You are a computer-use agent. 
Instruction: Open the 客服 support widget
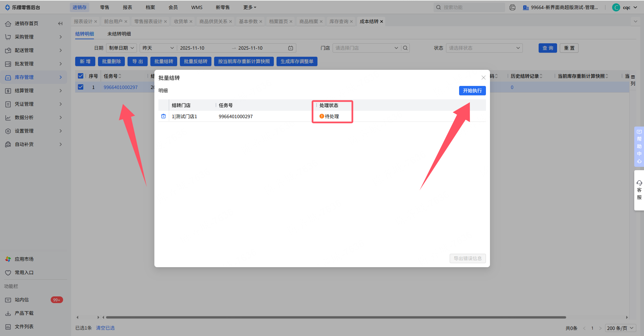639,190
